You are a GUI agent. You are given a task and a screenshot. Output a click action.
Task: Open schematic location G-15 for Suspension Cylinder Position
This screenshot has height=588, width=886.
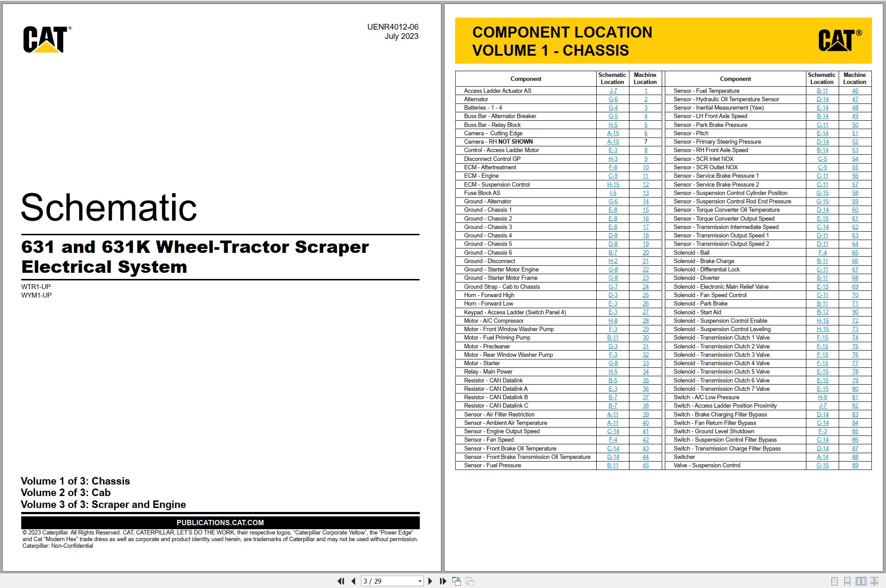click(823, 193)
